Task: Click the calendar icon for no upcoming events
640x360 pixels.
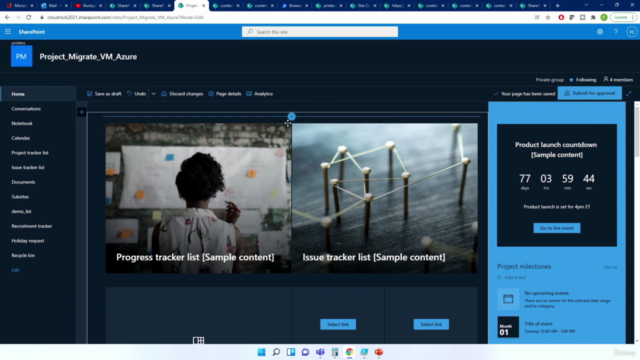Action: click(508, 299)
